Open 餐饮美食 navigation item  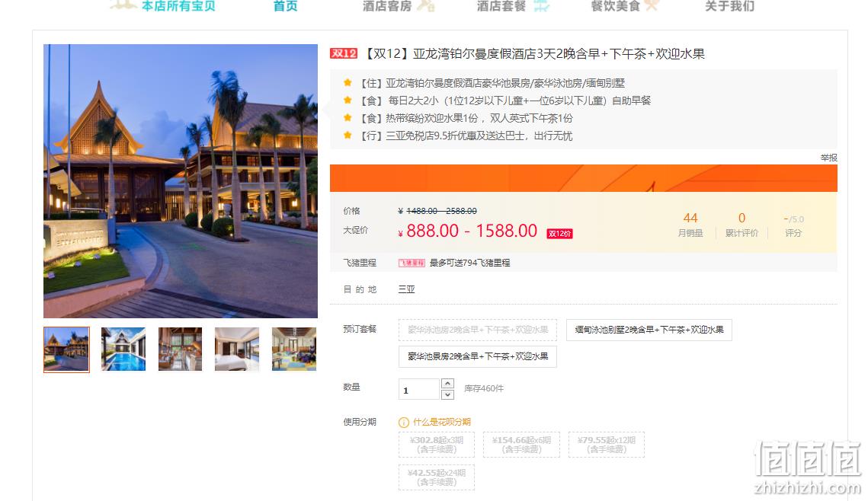616,6
